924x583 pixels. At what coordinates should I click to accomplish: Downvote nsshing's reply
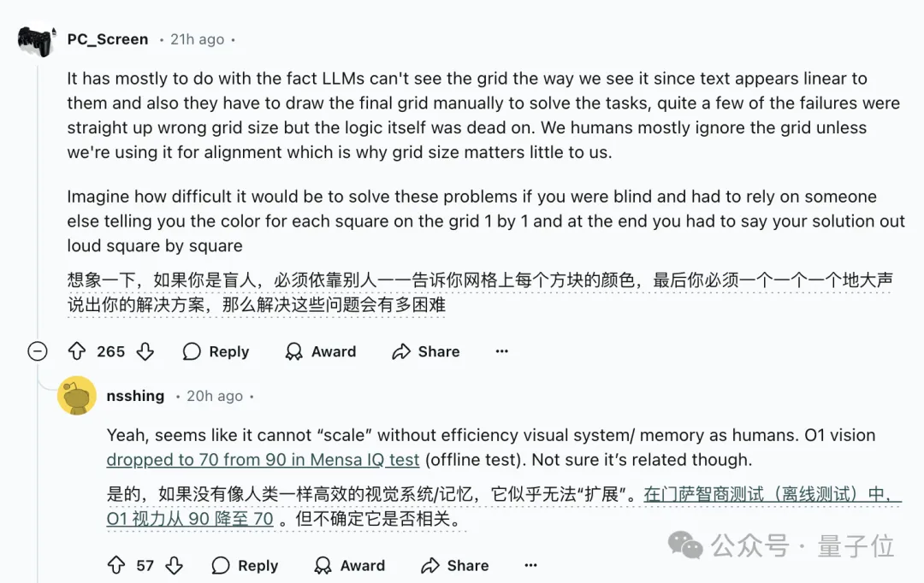click(x=174, y=565)
